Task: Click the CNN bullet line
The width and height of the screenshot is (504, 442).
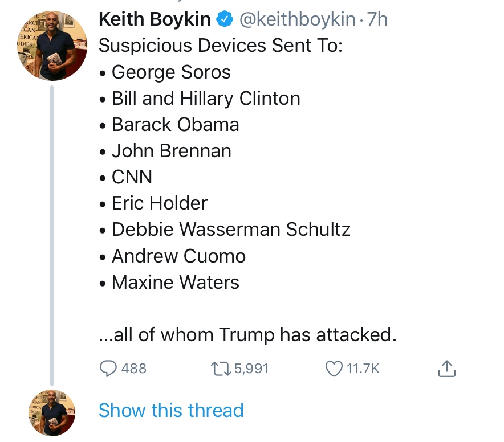Action: click(x=132, y=177)
